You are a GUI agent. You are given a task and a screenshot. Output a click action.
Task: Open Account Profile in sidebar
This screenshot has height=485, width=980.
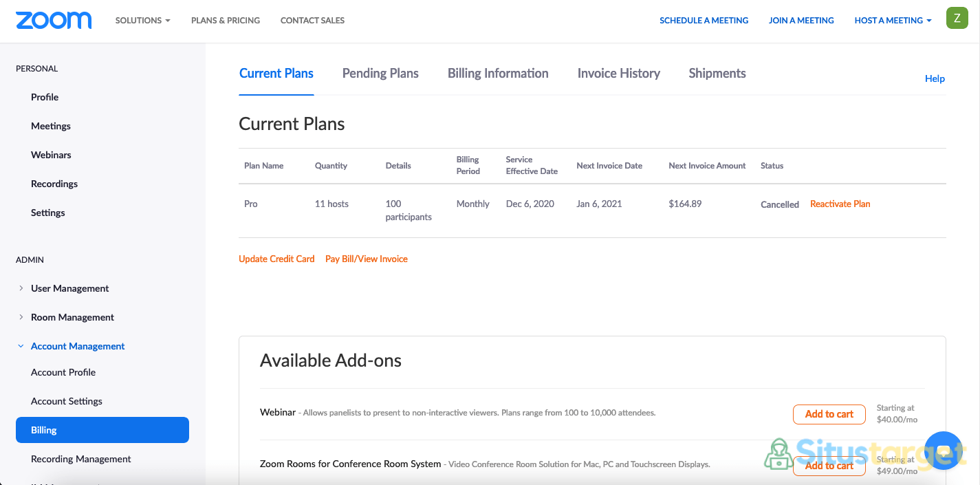63,372
